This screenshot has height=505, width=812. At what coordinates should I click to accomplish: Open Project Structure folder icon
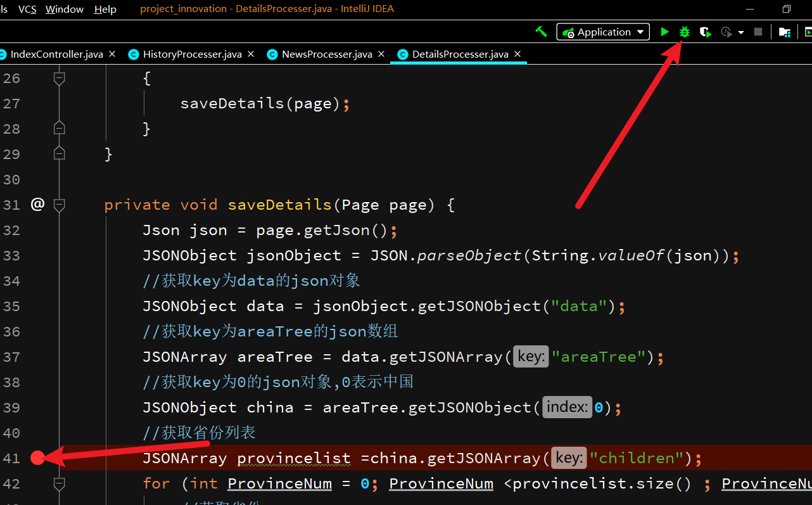click(x=784, y=32)
